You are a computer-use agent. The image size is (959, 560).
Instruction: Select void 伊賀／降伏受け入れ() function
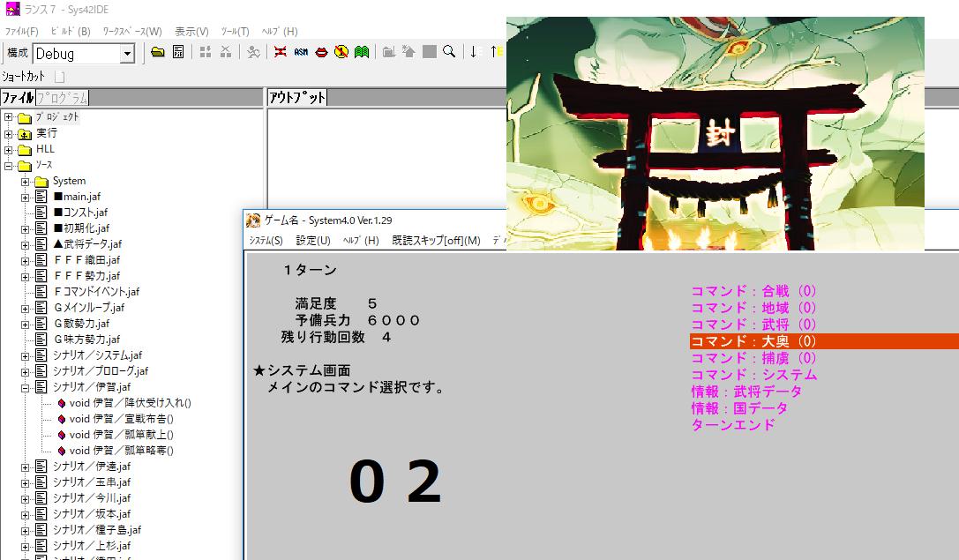[x=131, y=403]
